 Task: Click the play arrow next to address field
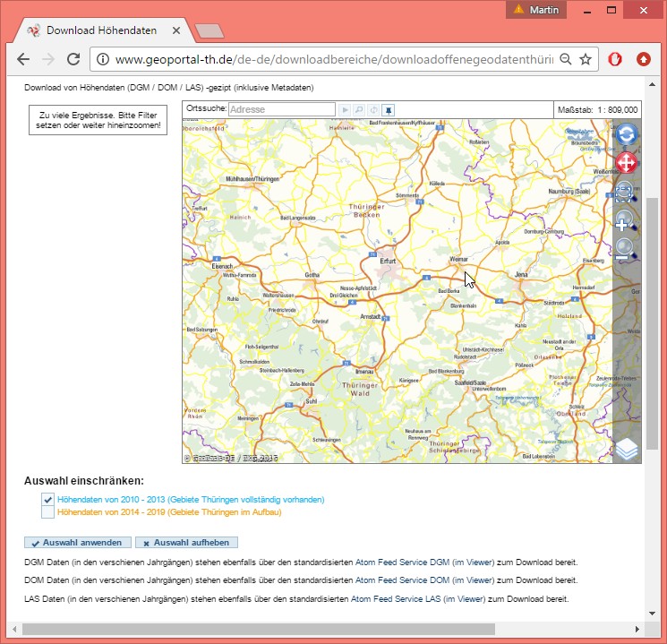(x=345, y=110)
